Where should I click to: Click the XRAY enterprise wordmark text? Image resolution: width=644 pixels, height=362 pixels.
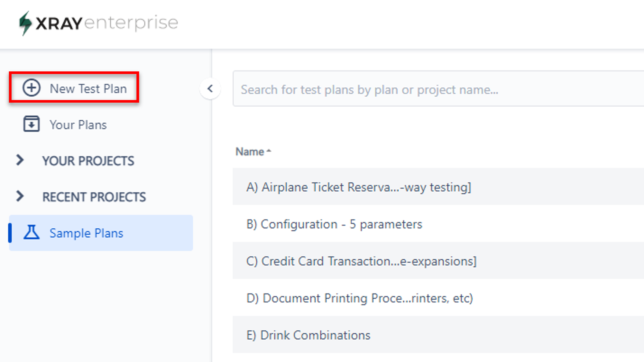107,23
